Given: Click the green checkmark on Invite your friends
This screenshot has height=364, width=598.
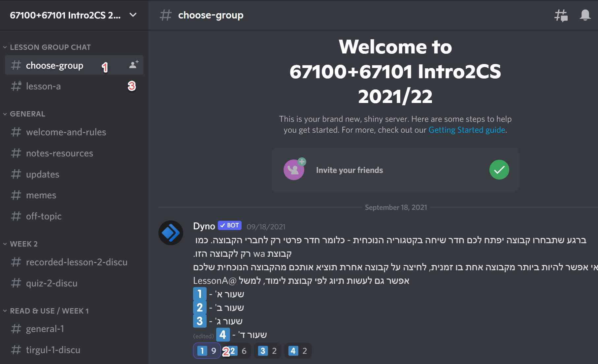Looking at the screenshot, I should [x=499, y=170].
